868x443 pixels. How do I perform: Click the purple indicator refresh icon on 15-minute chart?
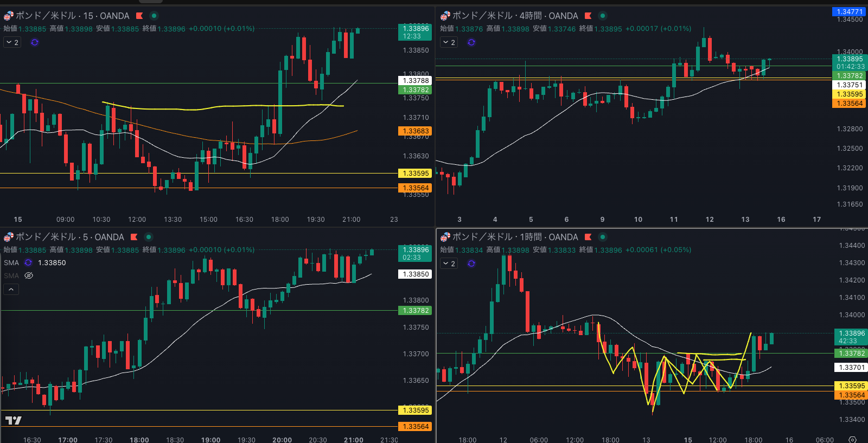click(35, 42)
